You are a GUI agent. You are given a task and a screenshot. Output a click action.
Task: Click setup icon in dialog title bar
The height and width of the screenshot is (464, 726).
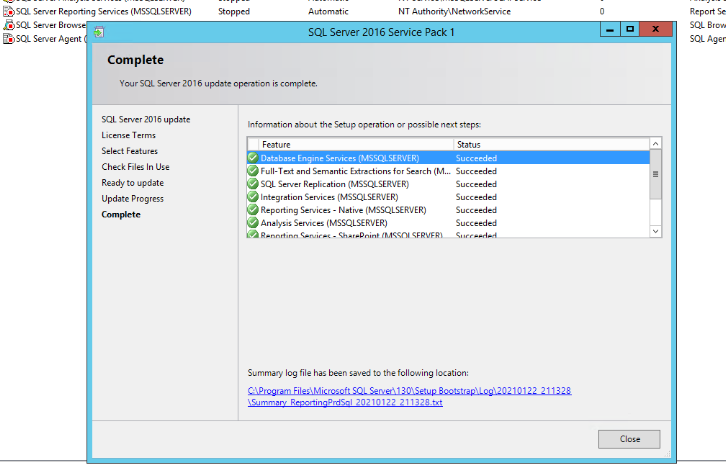click(99, 32)
